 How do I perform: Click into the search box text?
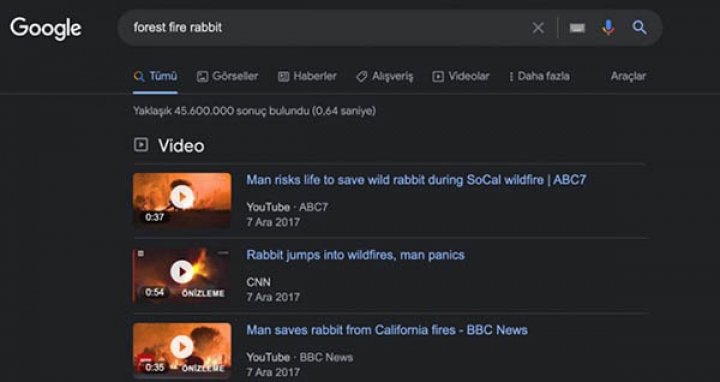point(178,28)
